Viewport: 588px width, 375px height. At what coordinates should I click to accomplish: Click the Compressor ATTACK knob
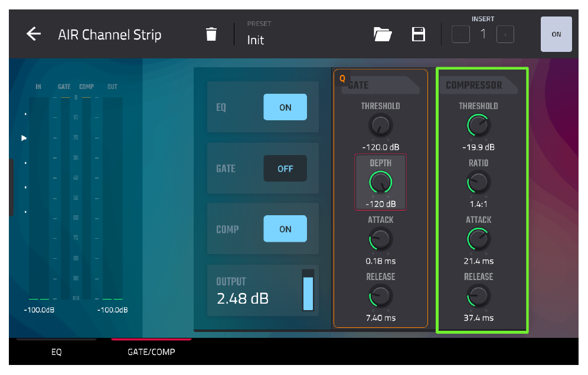[x=479, y=239]
